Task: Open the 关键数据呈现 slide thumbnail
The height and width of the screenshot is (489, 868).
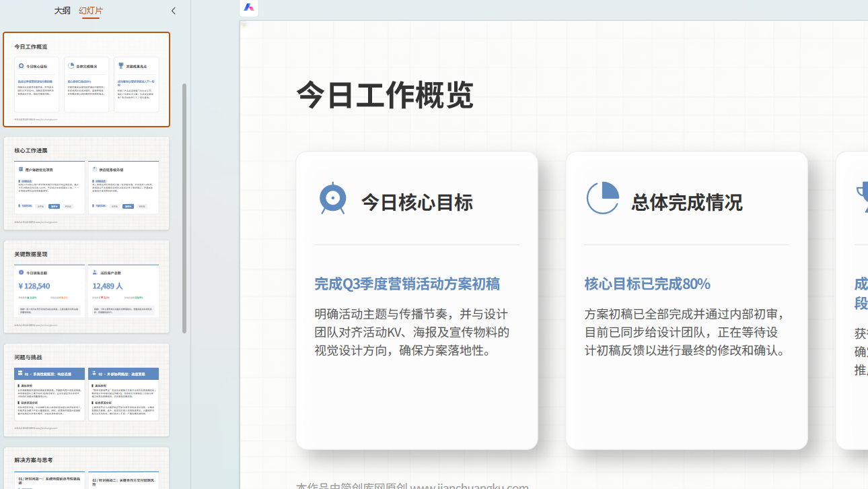Action: click(x=86, y=286)
